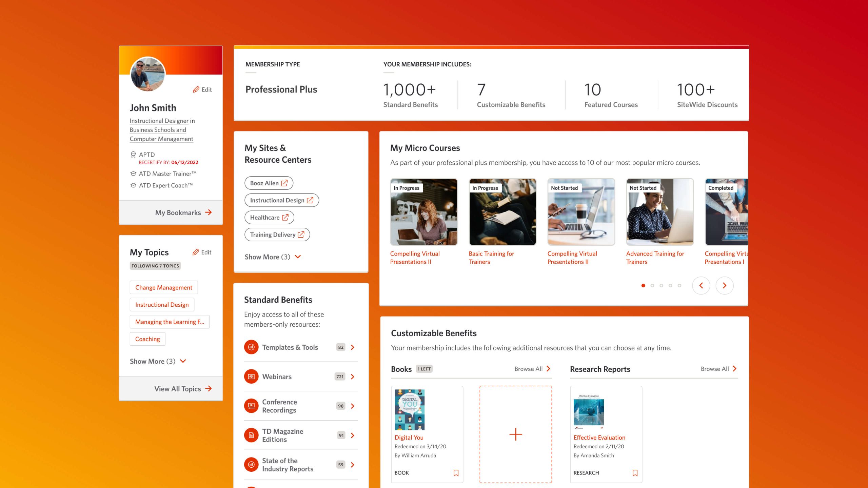Bookmark the Digital You book

(x=456, y=473)
